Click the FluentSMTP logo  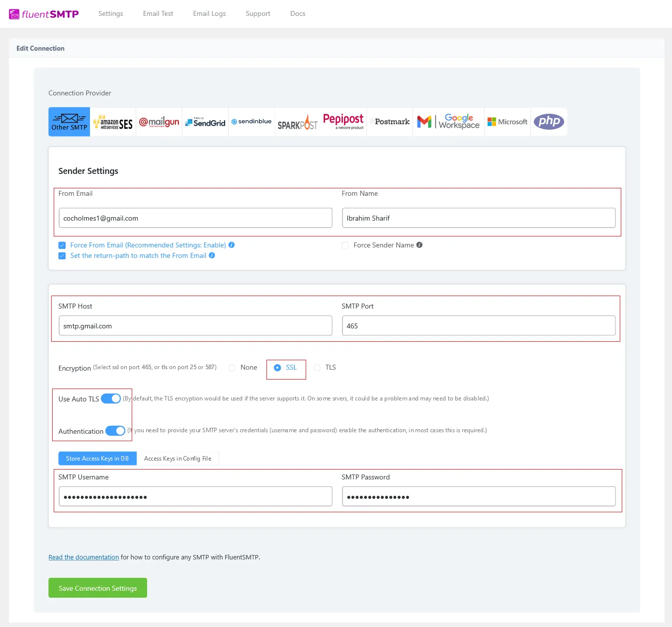click(x=44, y=14)
